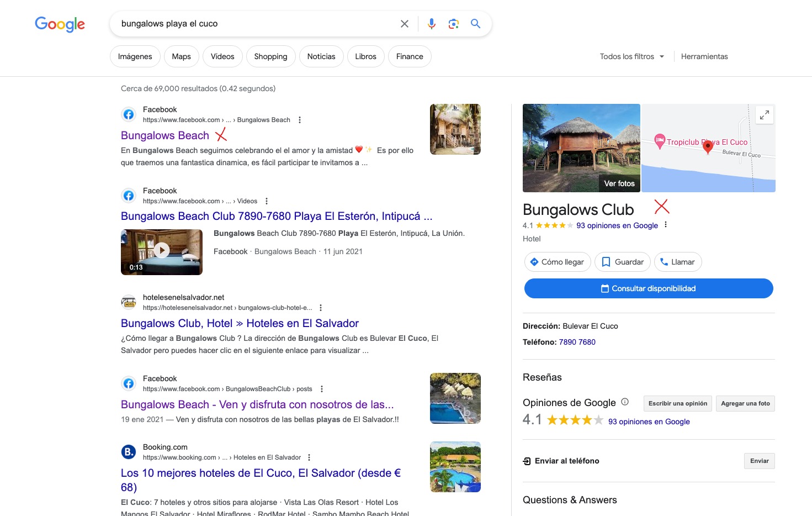This screenshot has height=516, width=812.
Task: Open Bungalows Beach Club 7890-7680 video result
Action: (x=277, y=216)
